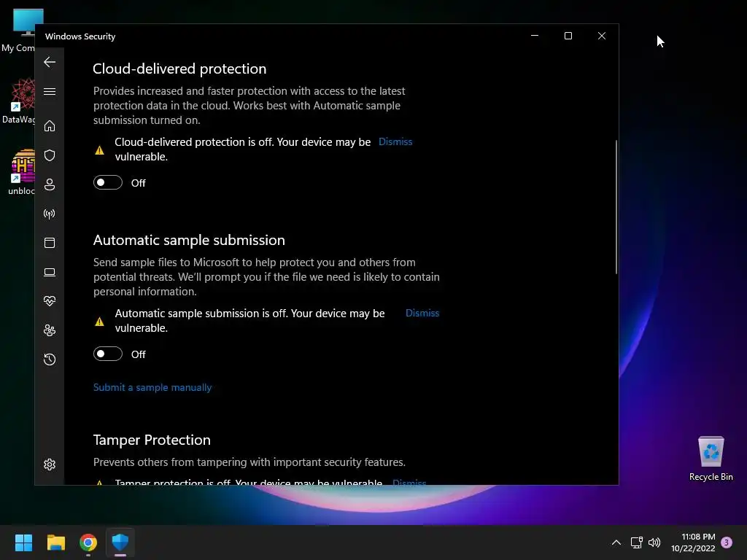
Task: Click Windows Security taskbar icon
Action: point(120,542)
